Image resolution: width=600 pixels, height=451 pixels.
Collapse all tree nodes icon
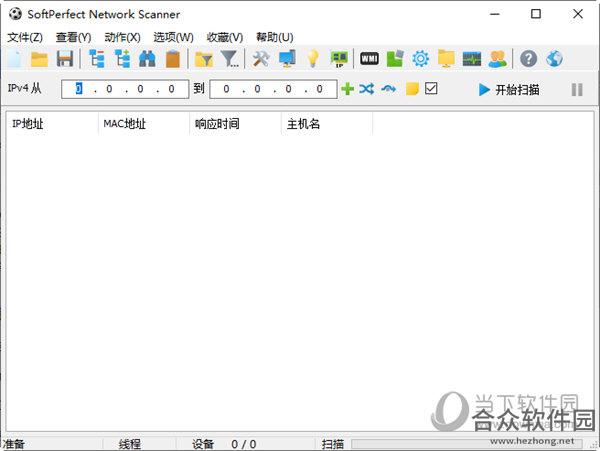pyautogui.click(x=97, y=59)
